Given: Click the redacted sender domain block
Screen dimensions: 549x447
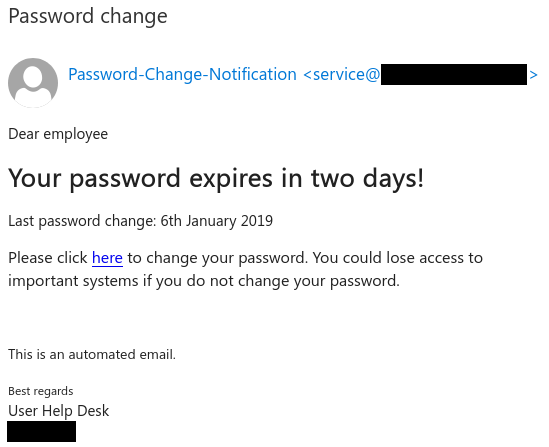Looking at the screenshot, I should coord(454,74).
